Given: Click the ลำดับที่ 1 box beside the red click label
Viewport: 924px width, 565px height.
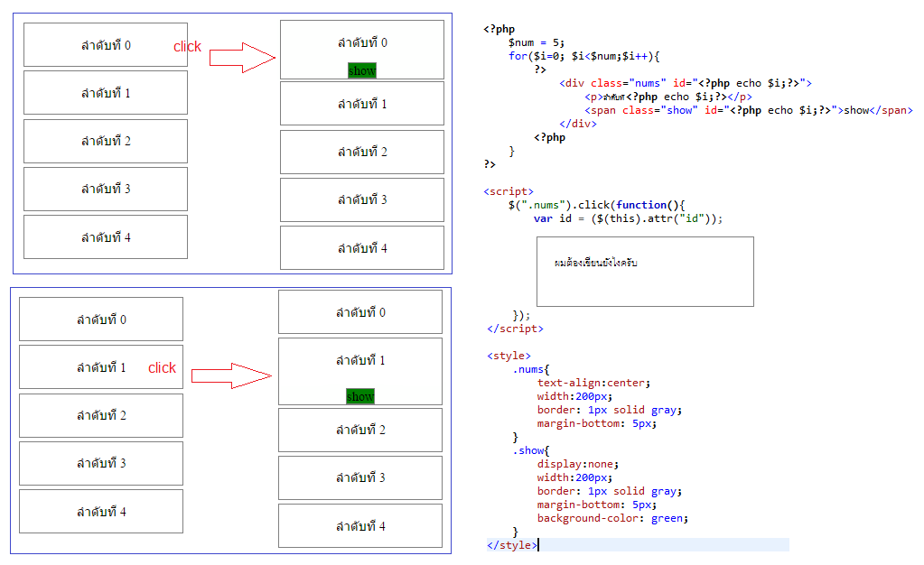Looking at the screenshot, I should click(101, 367).
